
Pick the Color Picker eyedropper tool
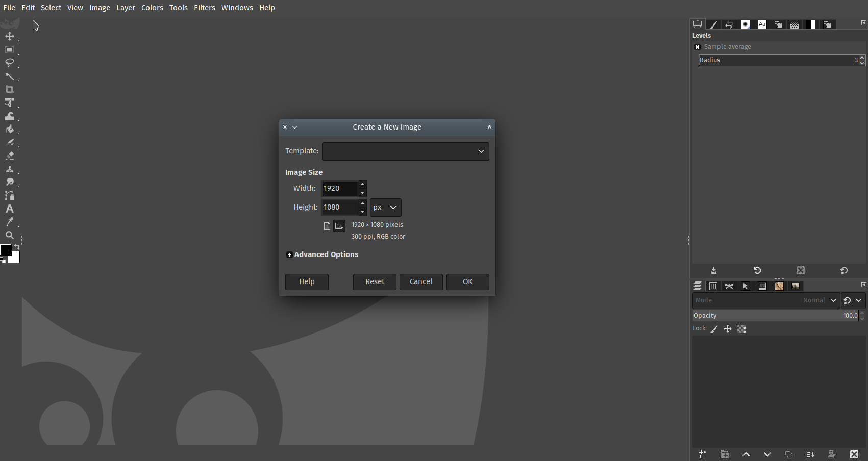tap(10, 222)
